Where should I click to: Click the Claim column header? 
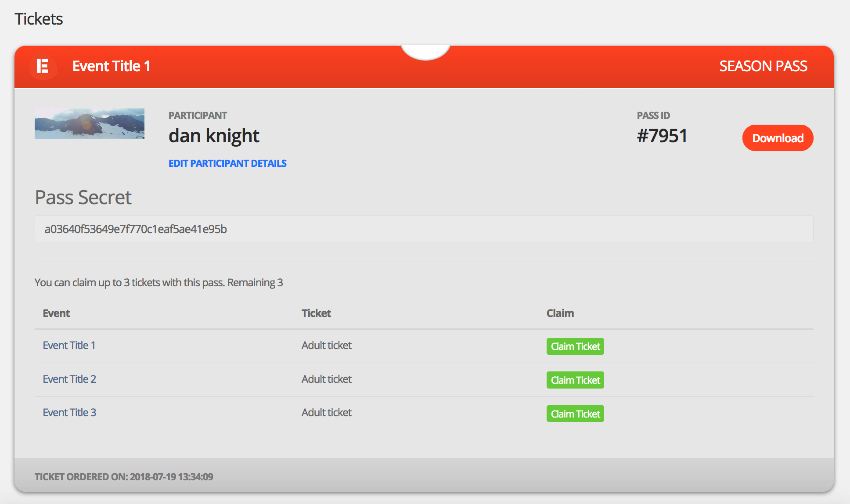pyautogui.click(x=560, y=313)
